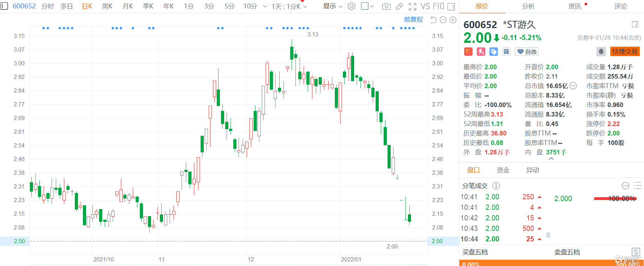Select the 日K chart tab
Screen dimensions: 644x266
point(87,6)
